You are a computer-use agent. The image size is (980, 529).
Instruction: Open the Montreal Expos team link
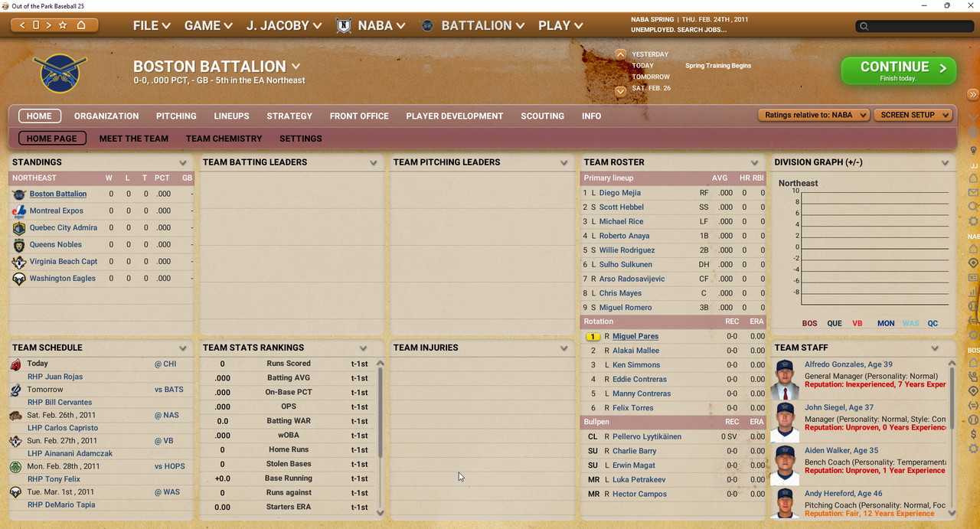coord(57,211)
